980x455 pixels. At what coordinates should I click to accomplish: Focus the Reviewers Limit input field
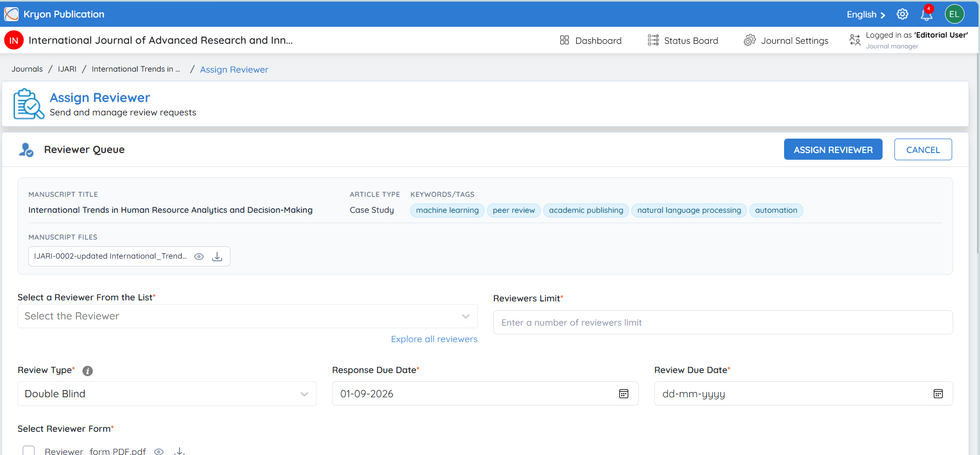(723, 323)
